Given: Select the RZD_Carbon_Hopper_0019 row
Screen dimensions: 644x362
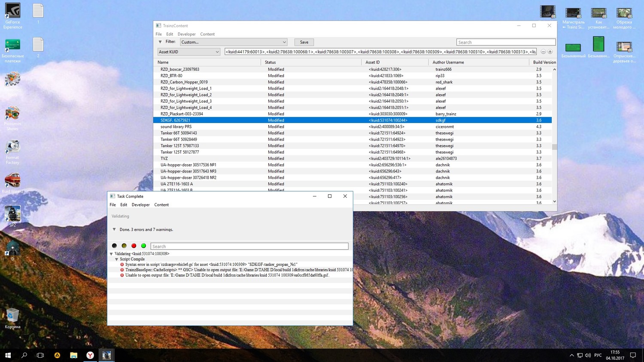Looking at the screenshot, I should pyautogui.click(x=352, y=82).
